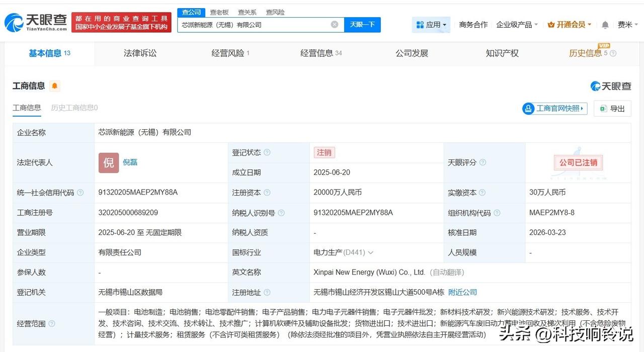Screen dimensions: 644x352
Task: Open the 费米 user account dropdown
Action: point(627,25)
